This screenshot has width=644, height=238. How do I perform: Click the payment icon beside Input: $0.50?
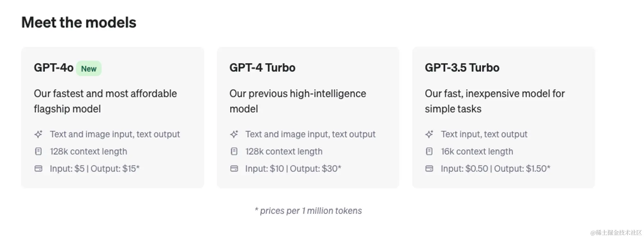click(x=429, y=168)
